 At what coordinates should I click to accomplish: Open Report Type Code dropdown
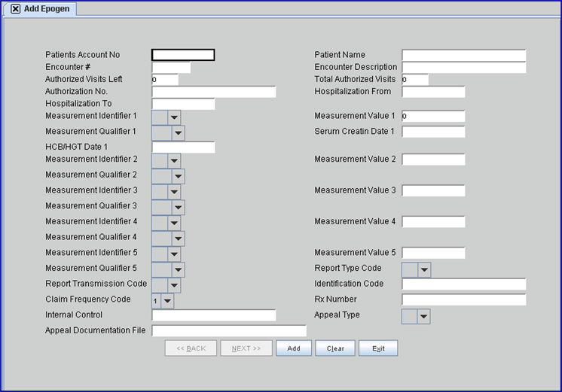tap(416, 269)
